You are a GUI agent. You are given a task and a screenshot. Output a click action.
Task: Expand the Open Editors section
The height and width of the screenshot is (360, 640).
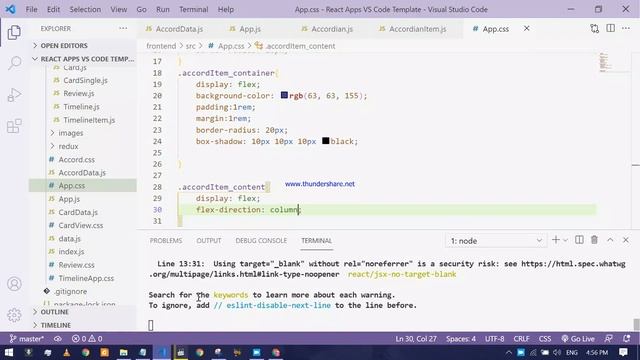pyautogui.click(x=64, y=45)
